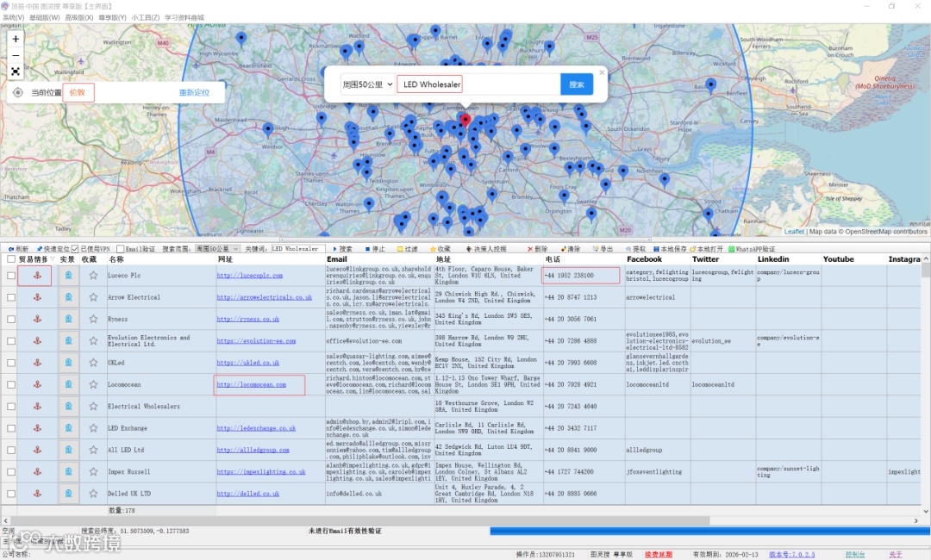Click the red center location map pin
Viewport: 931px width, 560px height.
pyautogui.click(x=465, y=119)
